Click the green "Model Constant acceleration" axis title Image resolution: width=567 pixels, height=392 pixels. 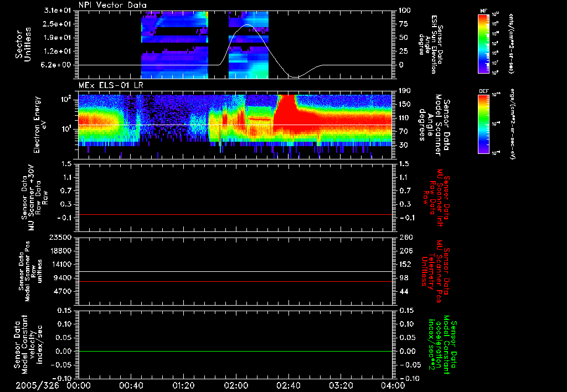tap(443, 344)
